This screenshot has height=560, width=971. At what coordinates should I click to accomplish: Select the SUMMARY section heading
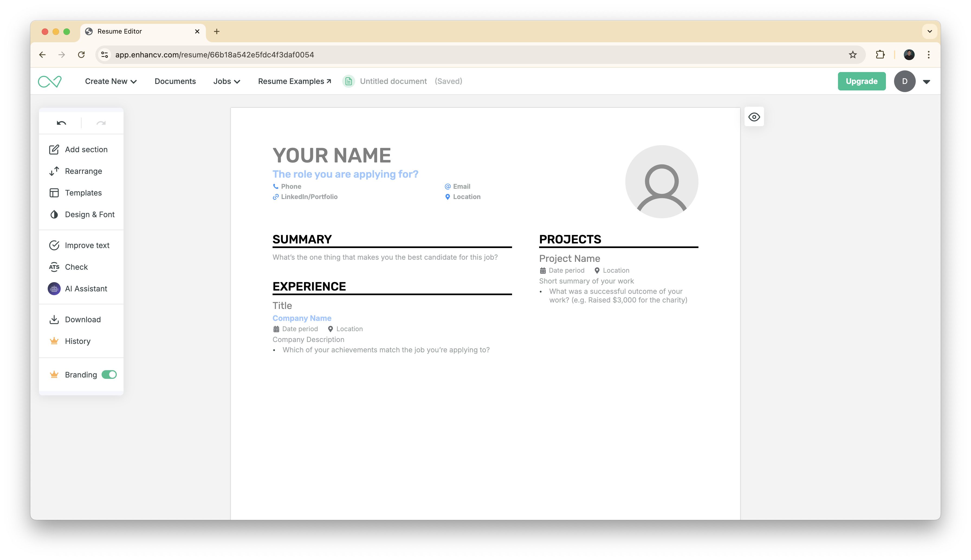[x=302, y=239]
